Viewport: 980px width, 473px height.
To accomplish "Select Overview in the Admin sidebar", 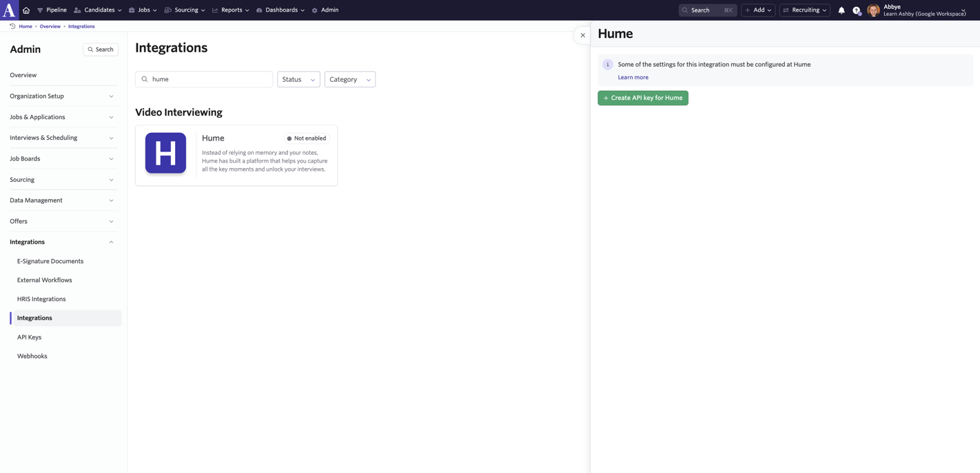I will [62, 75].
